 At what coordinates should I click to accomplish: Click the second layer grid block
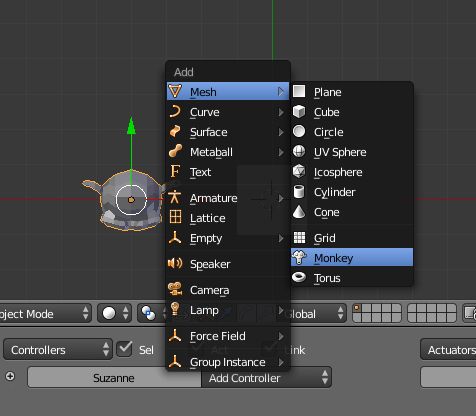click(432, 313)
